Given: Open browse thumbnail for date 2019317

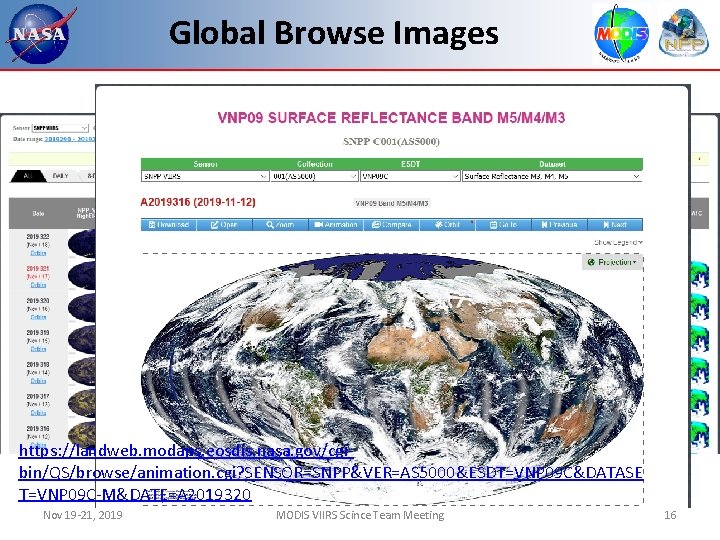Looking at the screenshot, I should (x=82, y=403).
